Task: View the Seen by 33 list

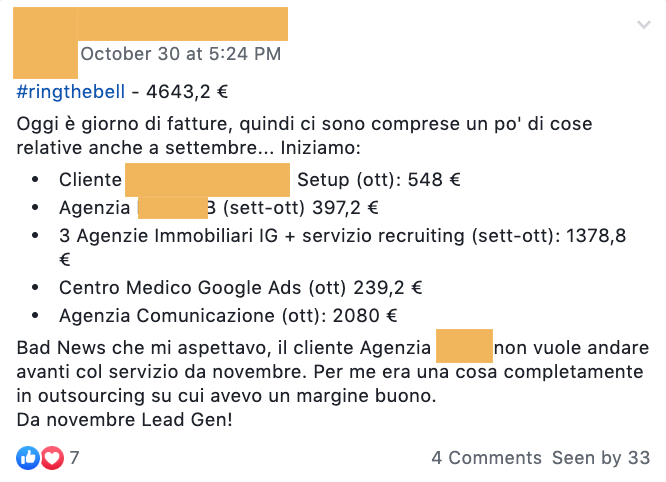Action: click(601, 458)
